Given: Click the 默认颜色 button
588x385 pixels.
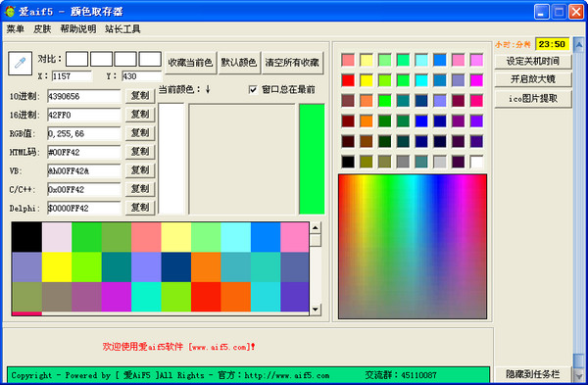Looking at the screenshot, I should click(239, 63).
